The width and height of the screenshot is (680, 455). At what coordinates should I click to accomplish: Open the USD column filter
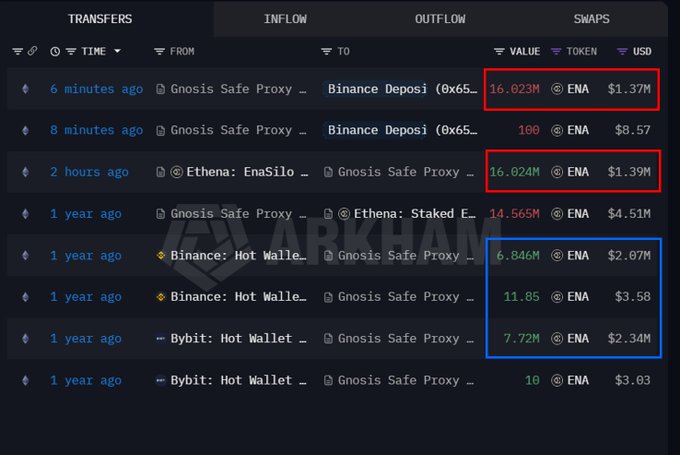[x=622, y=51]
